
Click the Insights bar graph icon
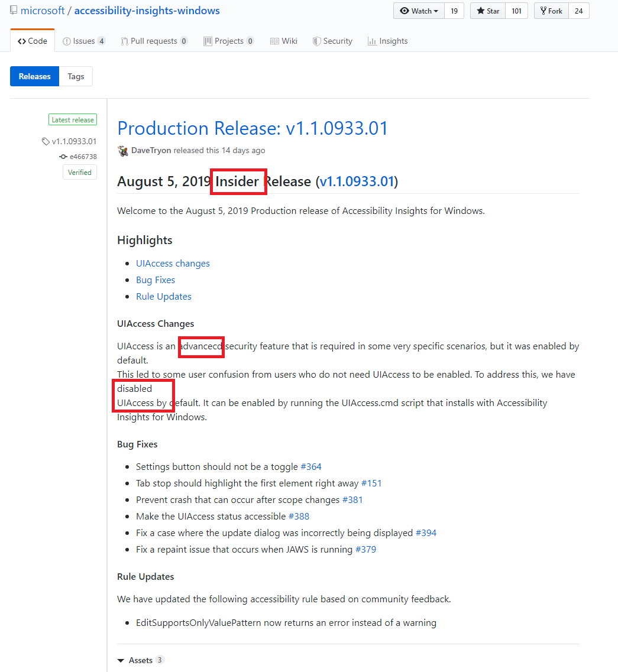(372, 41)
